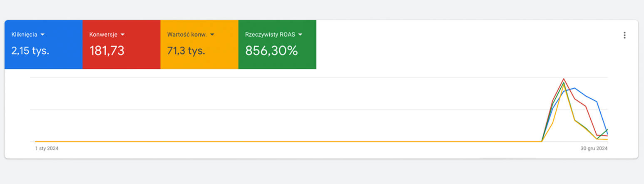Expand the Kliknięcia metric dropdown arrow
The height and width of the screenshot is (184, 644).
(x=42, y=35)
